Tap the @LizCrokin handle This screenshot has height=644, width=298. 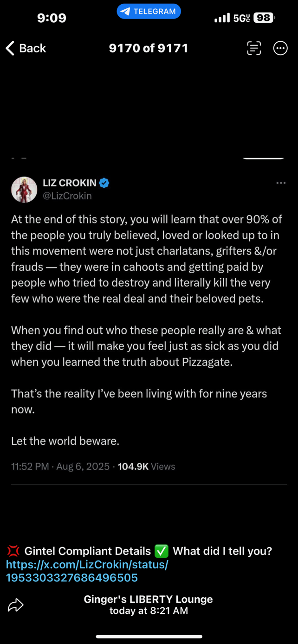pyautogui.click(x=67, y=196)
